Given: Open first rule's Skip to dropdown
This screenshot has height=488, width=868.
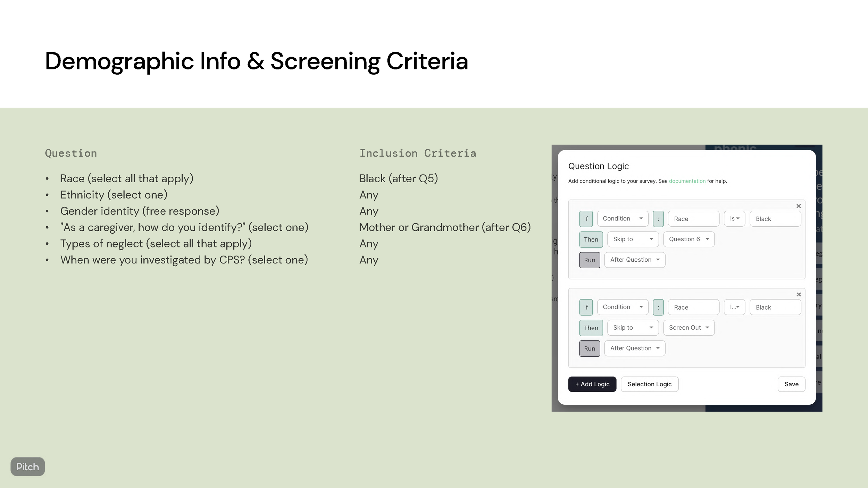Looking at the screenshot, I should pyautogui.click(x=633, y=239).
